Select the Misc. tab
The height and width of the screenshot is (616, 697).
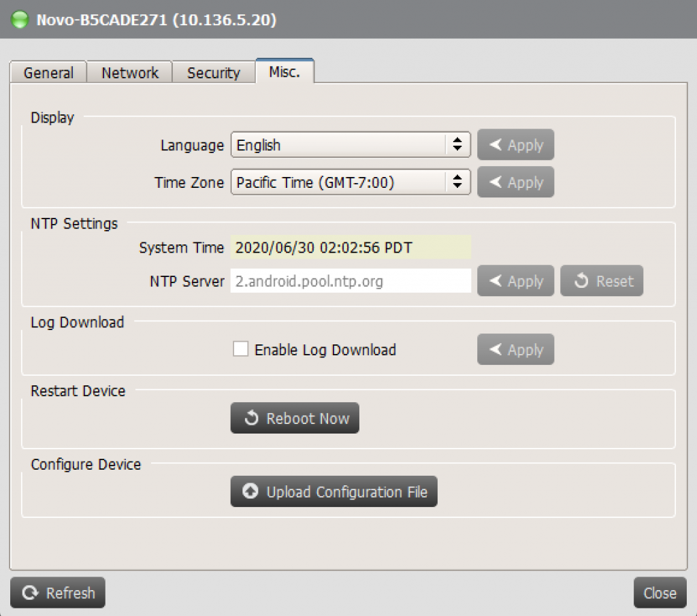point(285,71)
